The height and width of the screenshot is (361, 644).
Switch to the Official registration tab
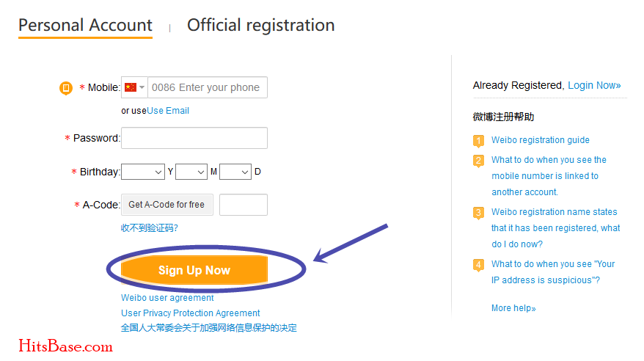[x=261, y=26]
